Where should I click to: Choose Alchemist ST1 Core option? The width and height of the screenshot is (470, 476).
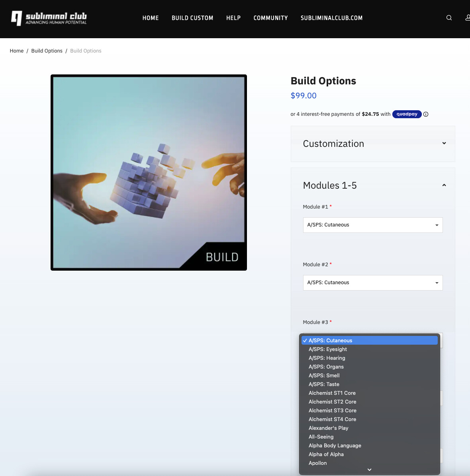coord(370,393)
